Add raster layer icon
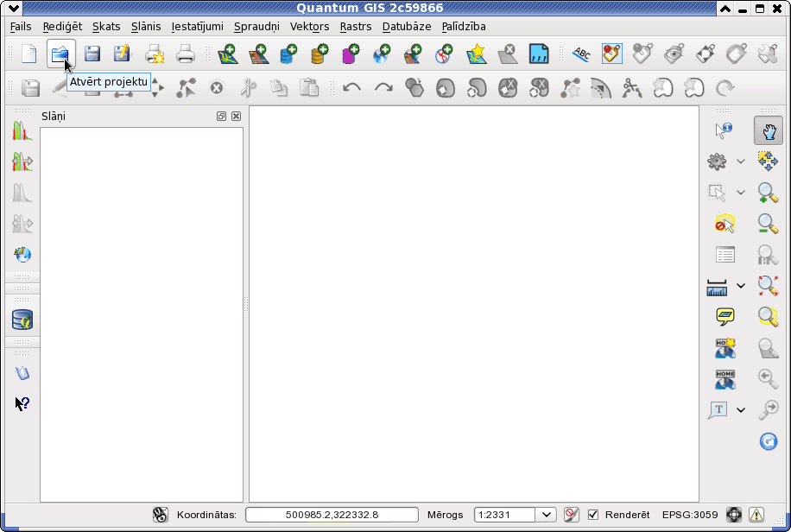The width and height of the screenshot is (791, 532). tap(258, 54)
